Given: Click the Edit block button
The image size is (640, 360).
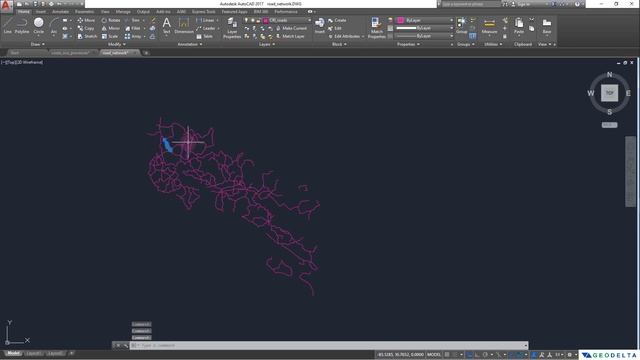Looking at the screenshot, I should [x=335, y=28].
